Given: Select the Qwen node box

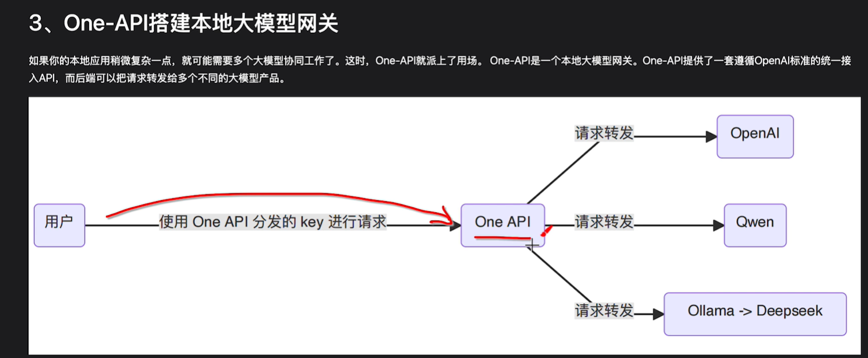Looking at the screenshot, I should [x=755, y=225].
